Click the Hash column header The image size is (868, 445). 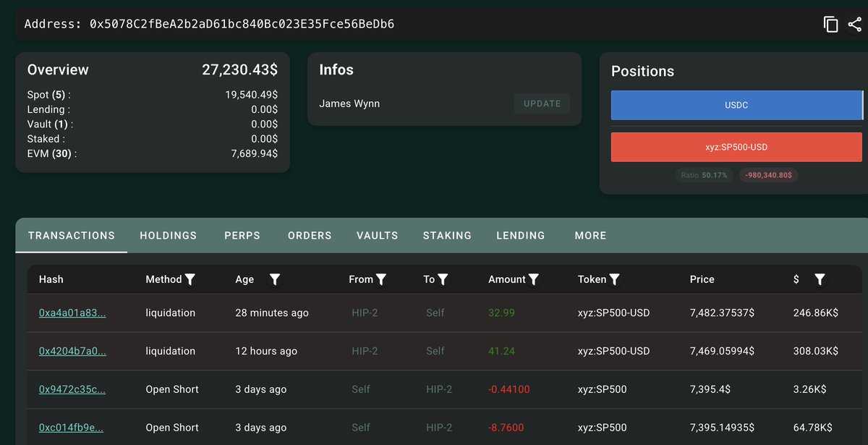(x=51, y=279)
